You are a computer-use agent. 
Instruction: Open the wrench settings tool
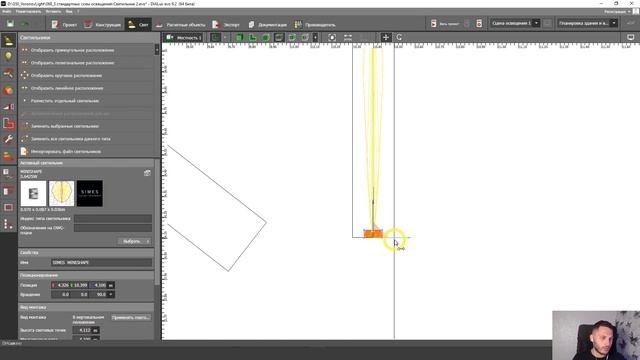[8, 139]
